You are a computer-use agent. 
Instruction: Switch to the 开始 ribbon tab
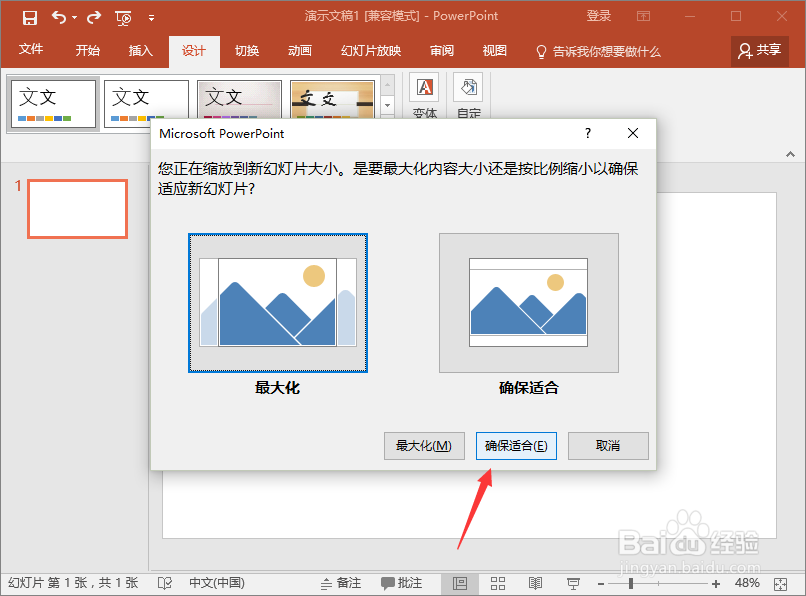tap(88, 50)
